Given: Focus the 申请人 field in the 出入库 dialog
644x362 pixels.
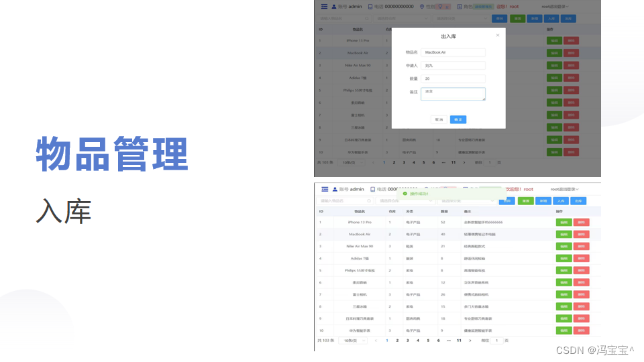Looking at the screenshot, I should tap(453, 66).
